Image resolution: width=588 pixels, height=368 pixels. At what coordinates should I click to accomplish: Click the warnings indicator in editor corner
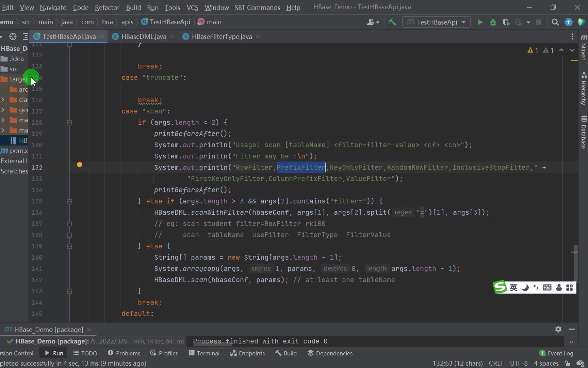click(x=540, y=50)
